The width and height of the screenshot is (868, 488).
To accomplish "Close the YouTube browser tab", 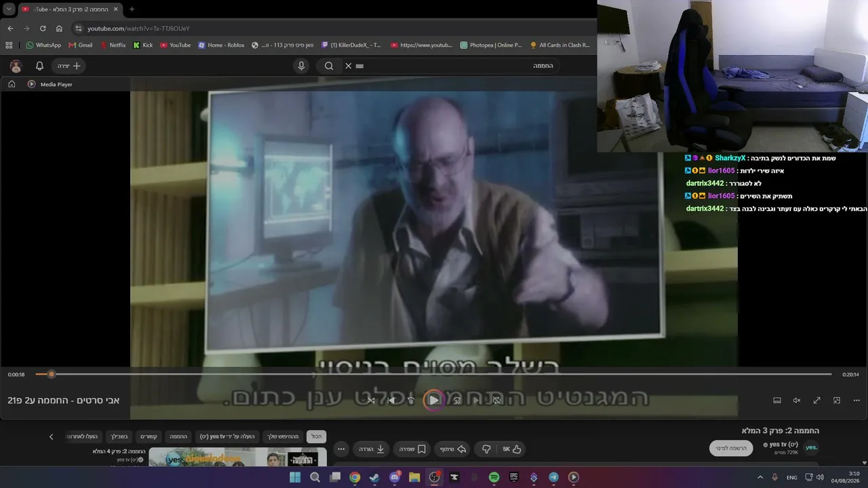I will point(115,9).
